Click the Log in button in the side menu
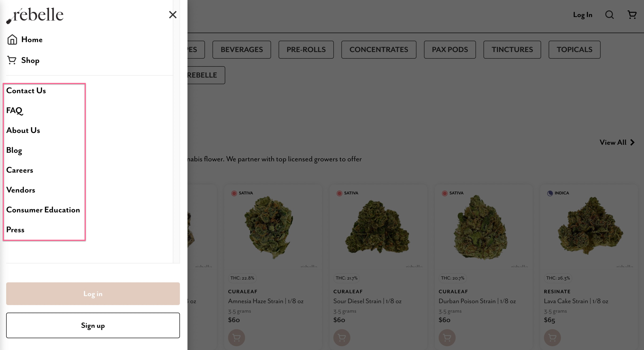Viewport: 644px width, 350px height. click(x=93, y=294)
